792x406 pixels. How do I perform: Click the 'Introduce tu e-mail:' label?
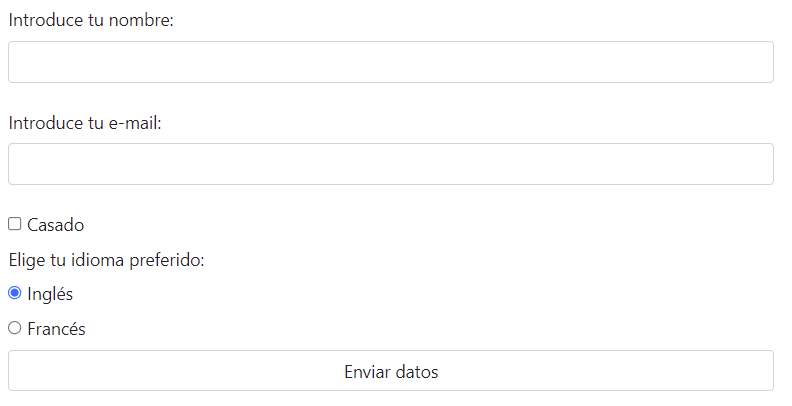pyautogui.click(x=85, y=123)
